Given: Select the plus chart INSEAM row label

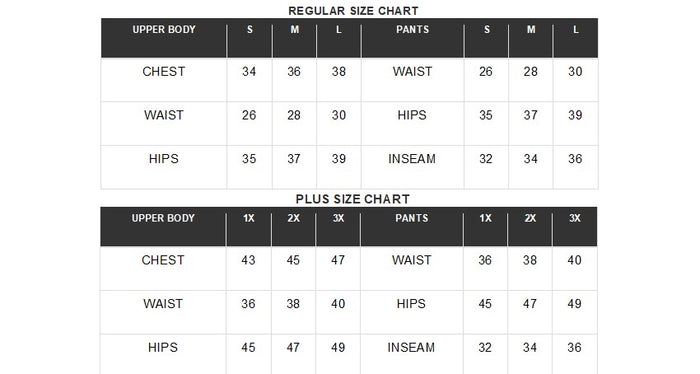Looking at the screenshot, I should 411,348.
